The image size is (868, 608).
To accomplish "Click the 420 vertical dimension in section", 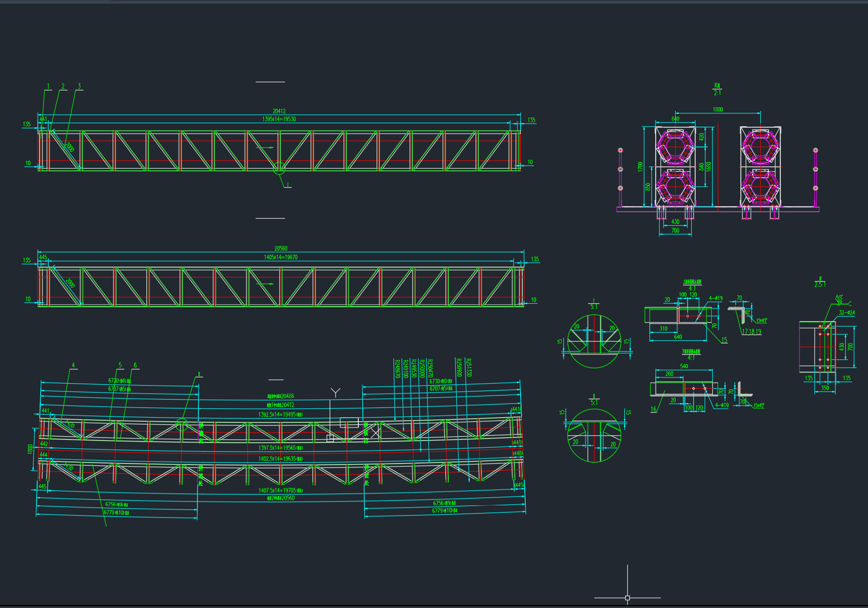I will (702, 137).
